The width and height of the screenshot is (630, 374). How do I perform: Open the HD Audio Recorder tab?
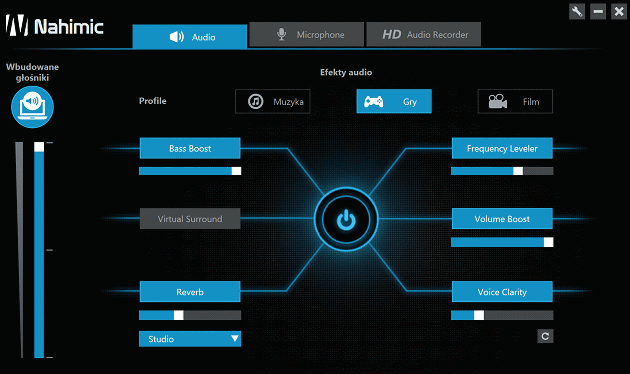tap(423, 35)
